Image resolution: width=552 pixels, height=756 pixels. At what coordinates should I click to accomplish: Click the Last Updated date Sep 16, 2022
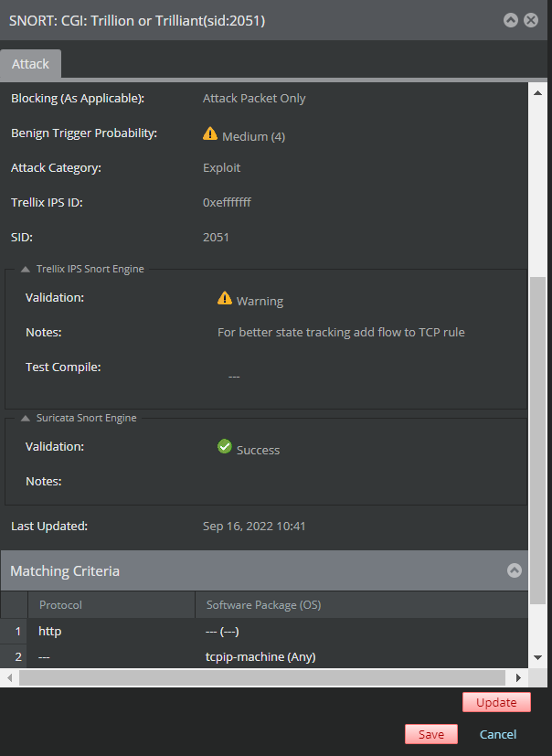[x=254, y=526]
